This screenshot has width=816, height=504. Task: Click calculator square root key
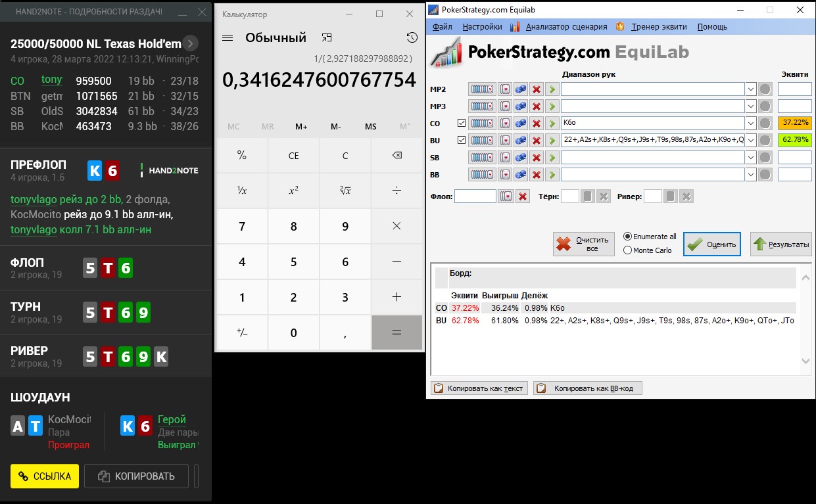(x=345, y=191)
